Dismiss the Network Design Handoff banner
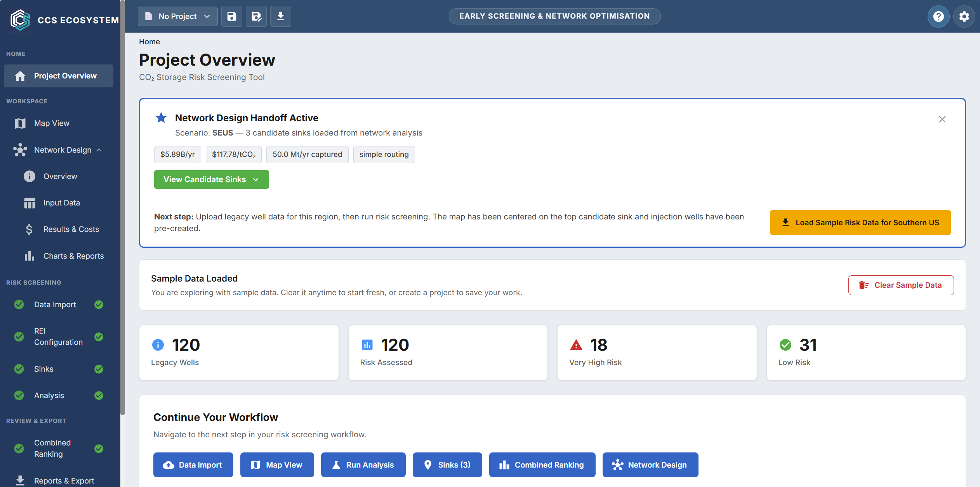This screenshot has width=980, height=487. click(942, 119)
